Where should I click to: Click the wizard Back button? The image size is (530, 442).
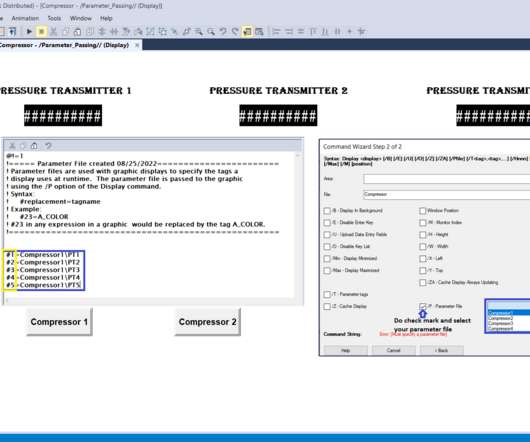click(x=442, y=350)
